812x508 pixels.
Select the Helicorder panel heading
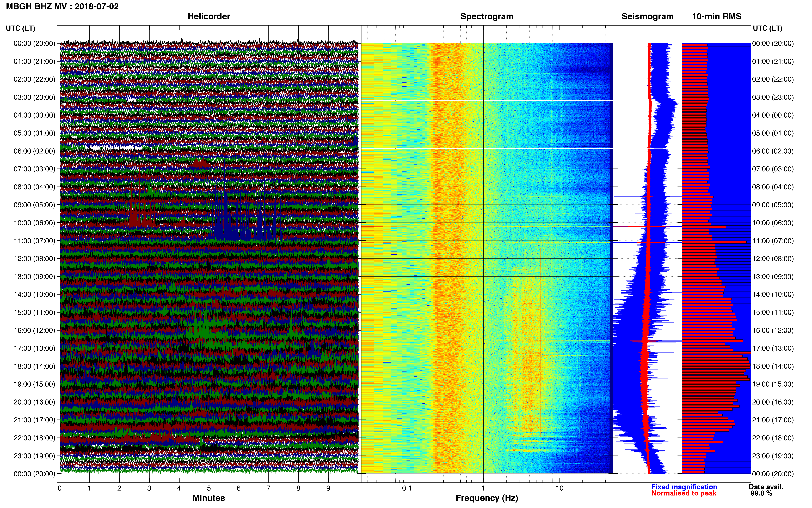coord(209,16)
